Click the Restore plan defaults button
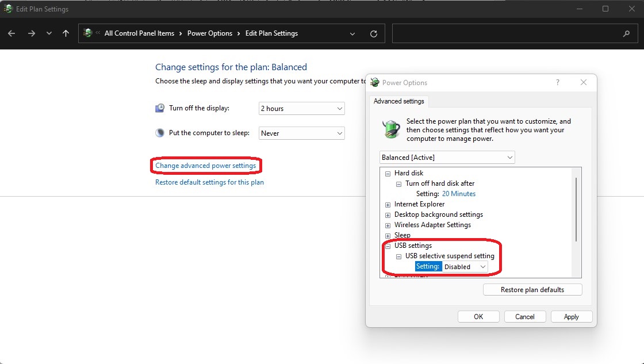Image resolution: width=644 pixels, height=364 pixels. coord(532,290)
